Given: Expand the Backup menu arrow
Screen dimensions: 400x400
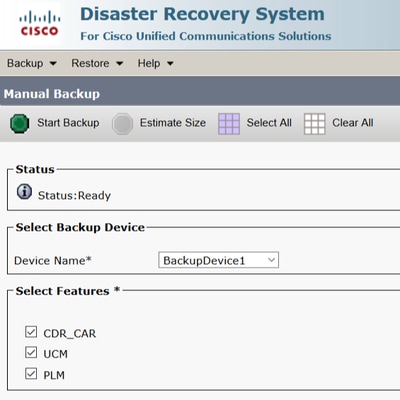Looking at the screenshot, I should (53, 63).
